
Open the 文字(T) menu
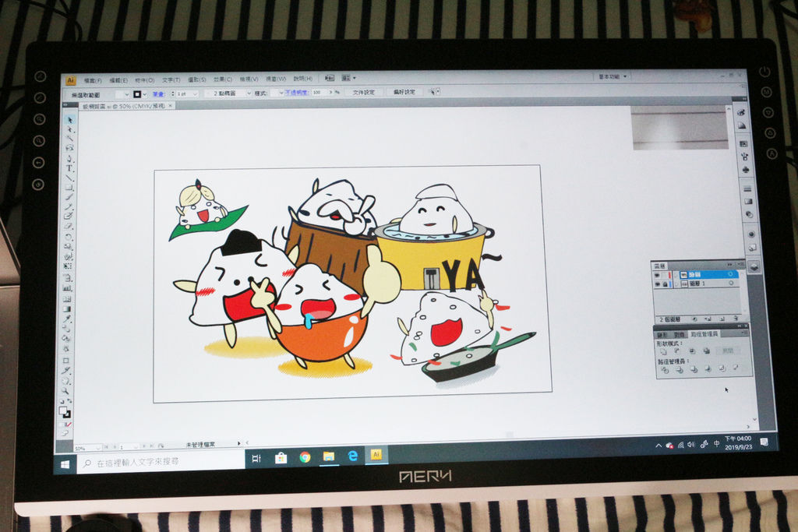click(171, 80)
